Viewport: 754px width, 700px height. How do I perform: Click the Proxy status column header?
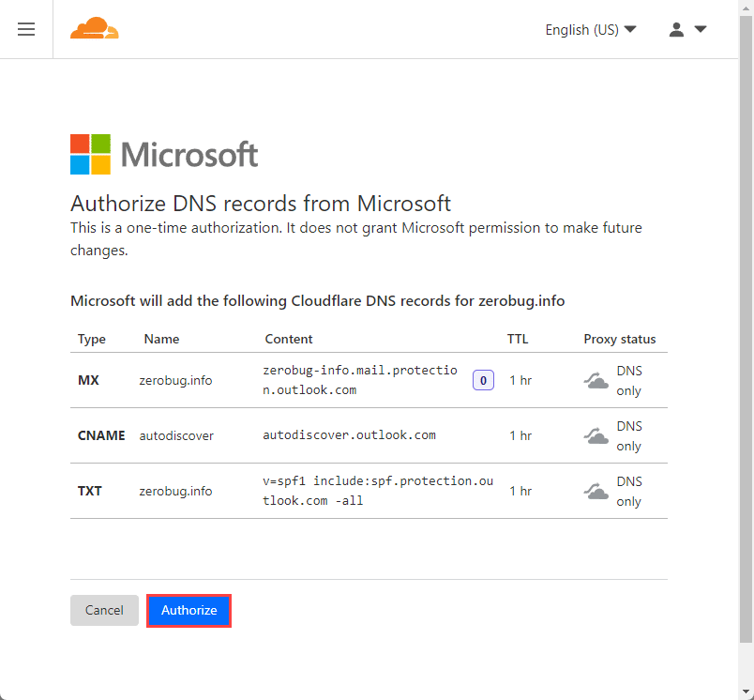[x=619, y=339]
